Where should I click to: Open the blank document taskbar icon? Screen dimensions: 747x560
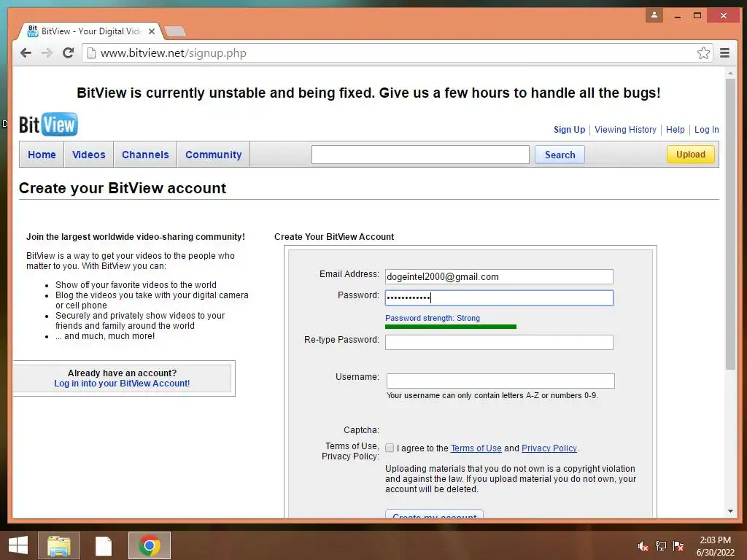click(104, 545)
